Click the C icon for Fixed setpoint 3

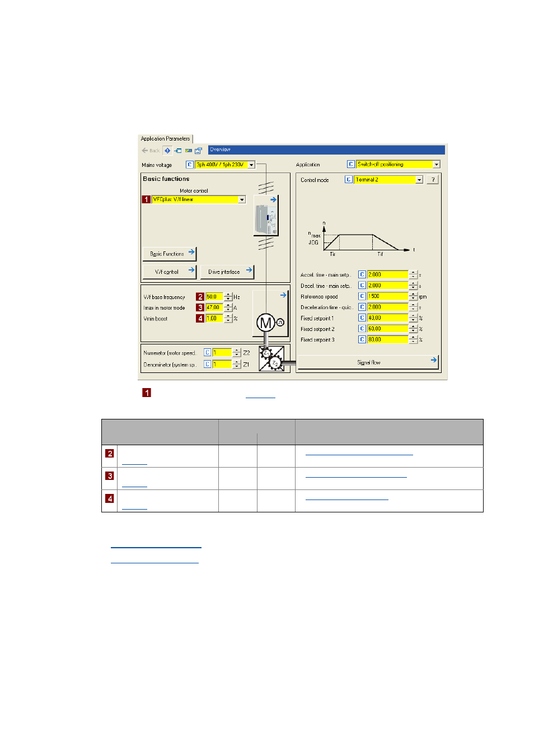362,339
